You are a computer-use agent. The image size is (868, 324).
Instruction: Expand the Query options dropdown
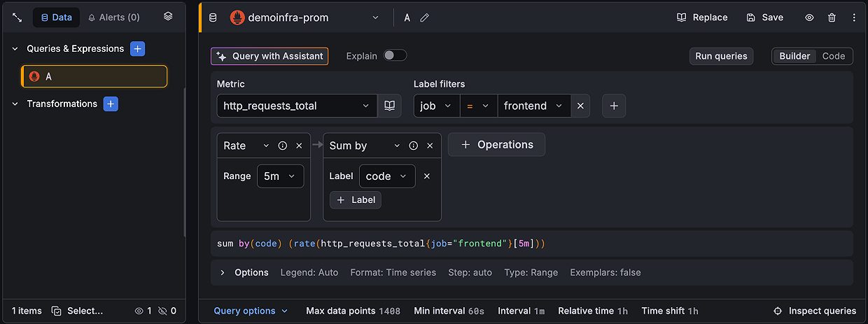(251, 311)
